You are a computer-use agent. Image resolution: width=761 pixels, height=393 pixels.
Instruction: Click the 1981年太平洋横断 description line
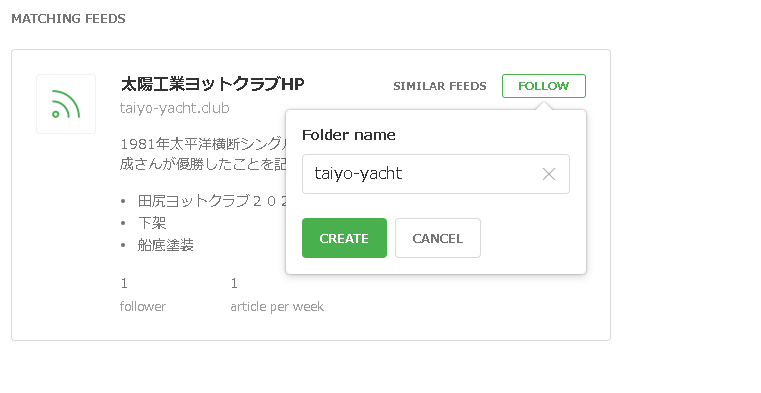[x=203, y=144]
